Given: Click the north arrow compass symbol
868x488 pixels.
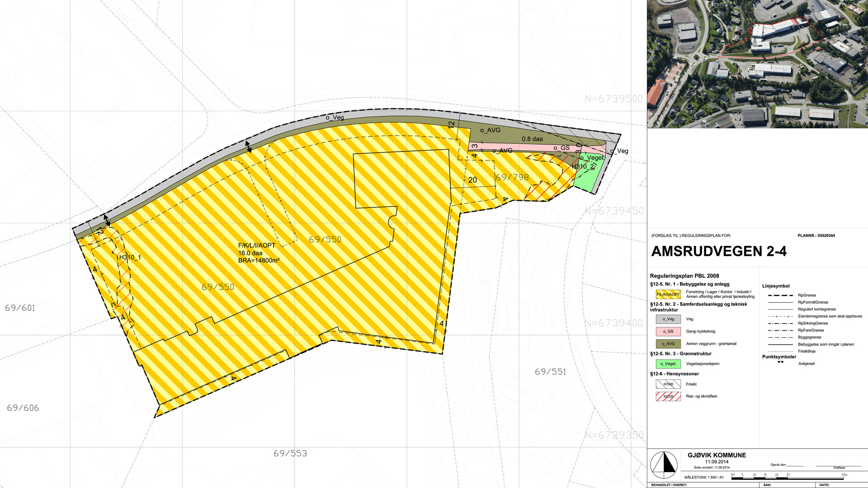Looking at the screenshot, I should [x=664, y=465].
